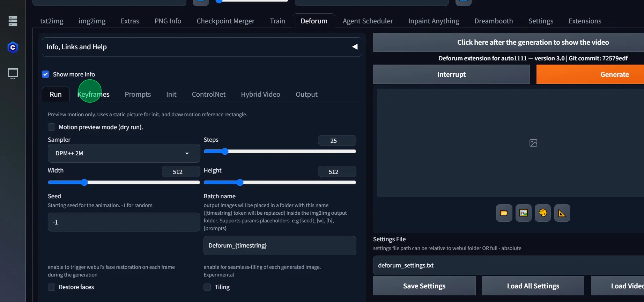The image size is (644, 302).
Task: Open the Agent Scheduler tab
Action: (368, 21)
